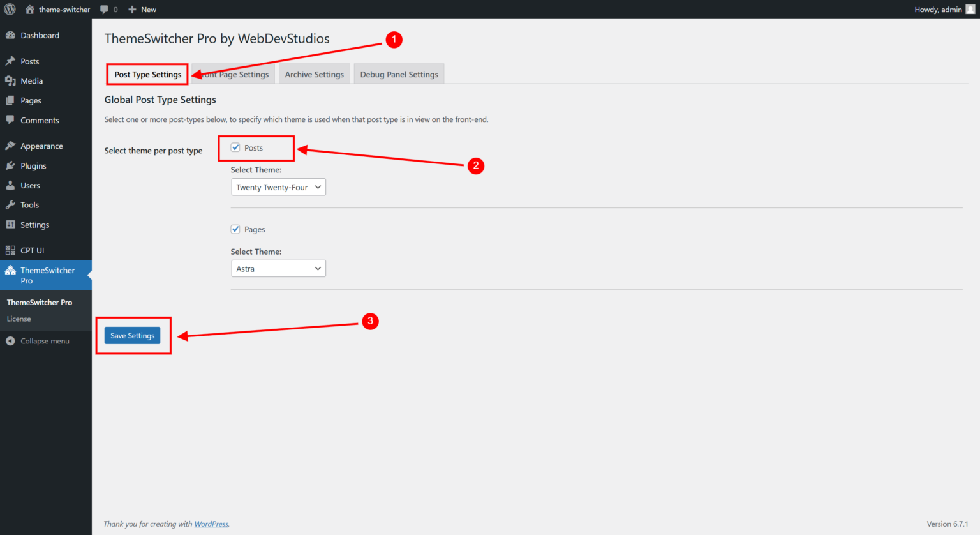Click the CPT UI sidebar icon
Screen dimensions: 980x535
pyautogui.click(x=11, y=250)
